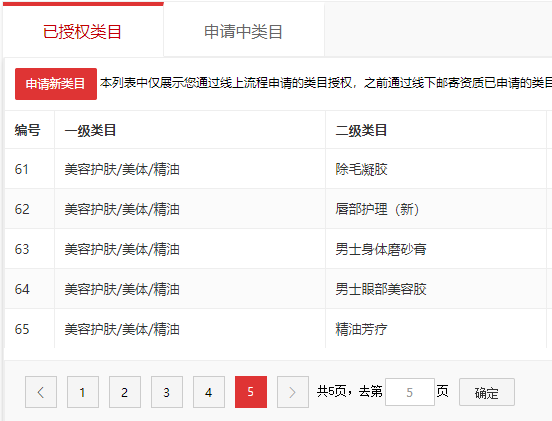Go to page 2
Viewport: 552px width, 421px height.
click(x=125, y=392)
